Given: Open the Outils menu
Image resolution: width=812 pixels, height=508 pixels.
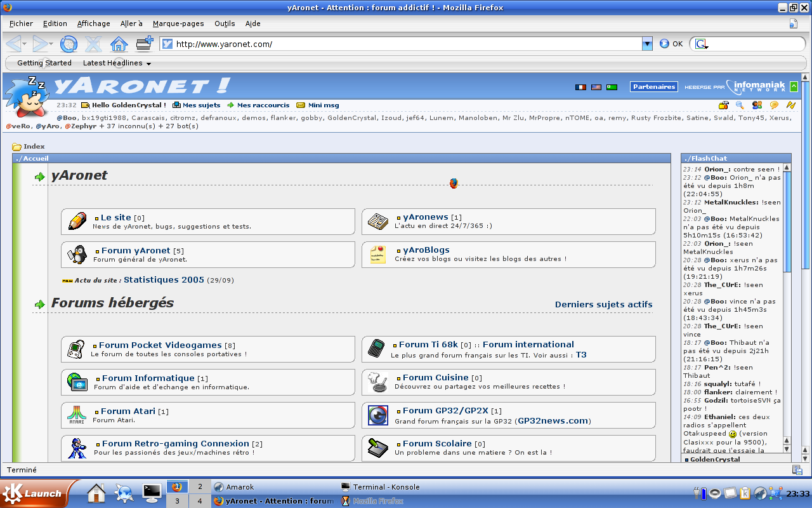Looking at the screenshot, I should [225, 23].
